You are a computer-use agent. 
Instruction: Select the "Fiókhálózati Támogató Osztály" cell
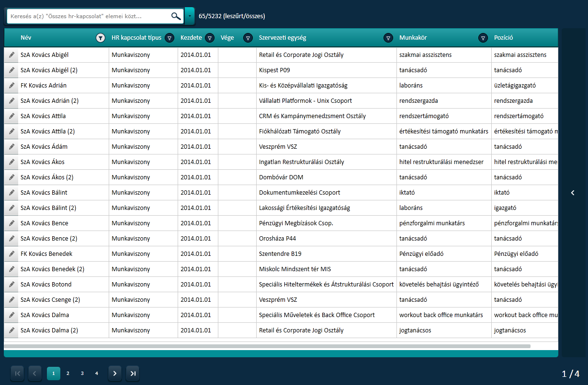(x=327, y=132)
